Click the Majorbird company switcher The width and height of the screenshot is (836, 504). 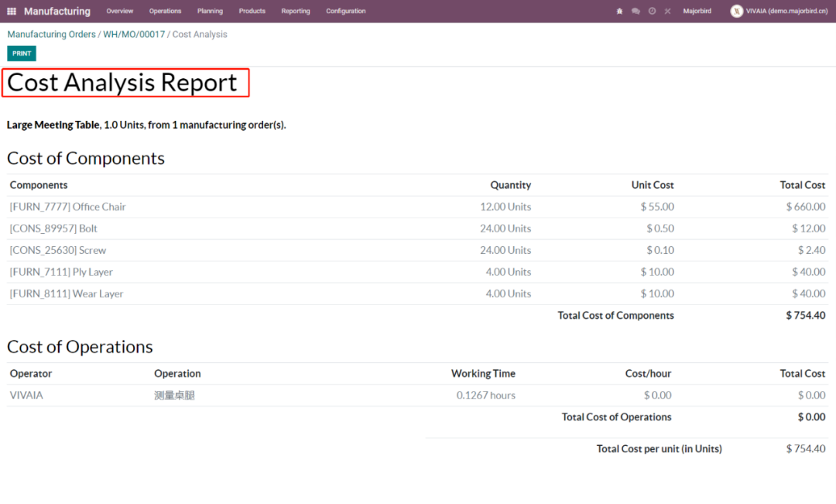click(x=697, y=12)
